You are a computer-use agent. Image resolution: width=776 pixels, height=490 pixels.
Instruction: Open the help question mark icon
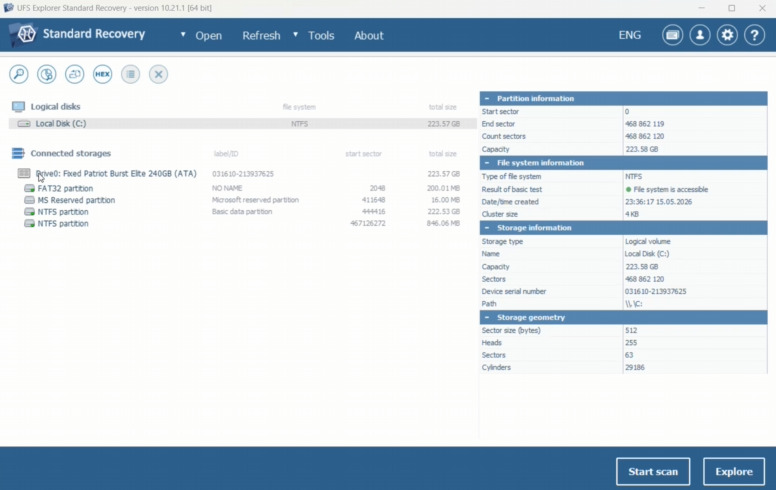[754, 35]
